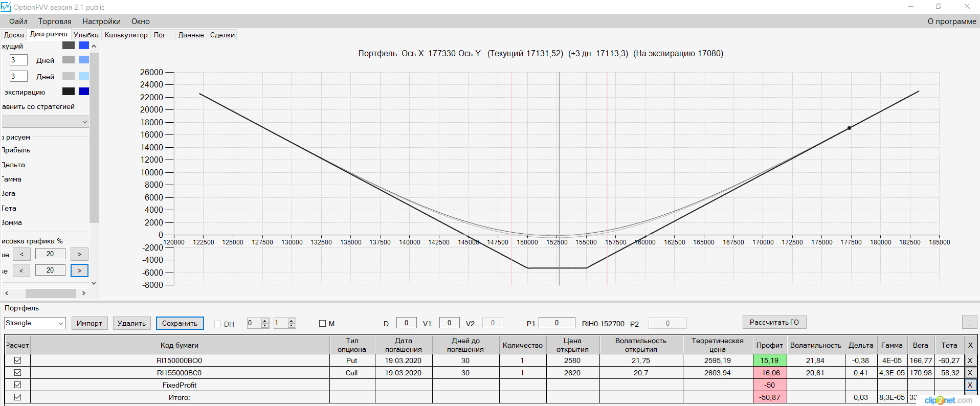Pick the blue swatch for текущий line
This screenshot has width=980, height=406.
point(84,46)
